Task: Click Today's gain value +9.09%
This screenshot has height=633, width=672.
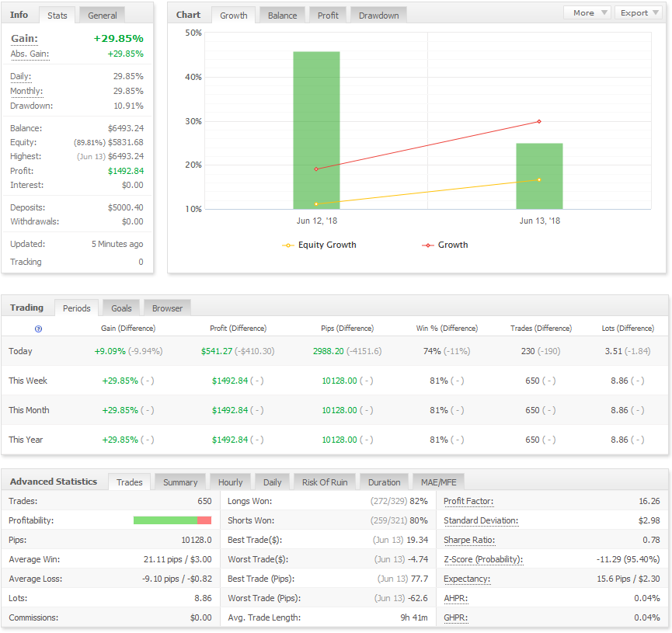Action: pyautogui.click(x=110, y=351)
